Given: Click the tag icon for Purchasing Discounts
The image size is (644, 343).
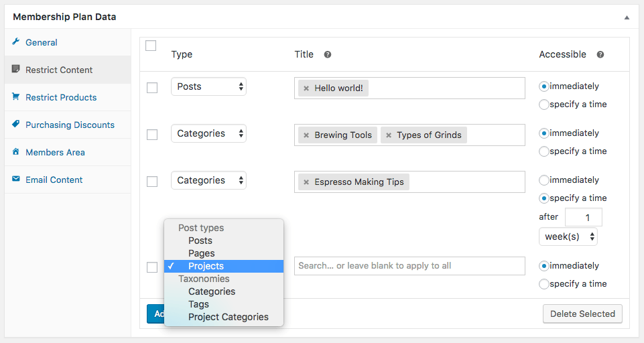Looking at the screenshot, I should (16, 125).
